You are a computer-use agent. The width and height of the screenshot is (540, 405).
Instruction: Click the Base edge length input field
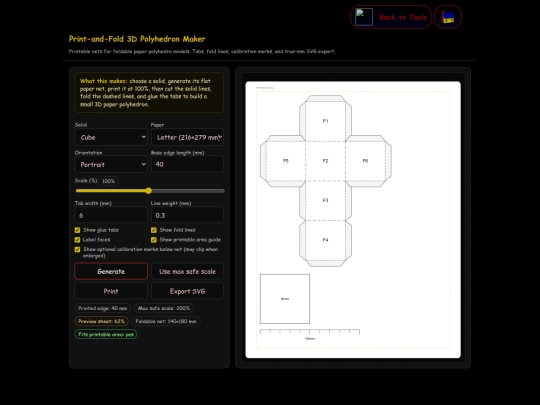(x=187, y=164)
